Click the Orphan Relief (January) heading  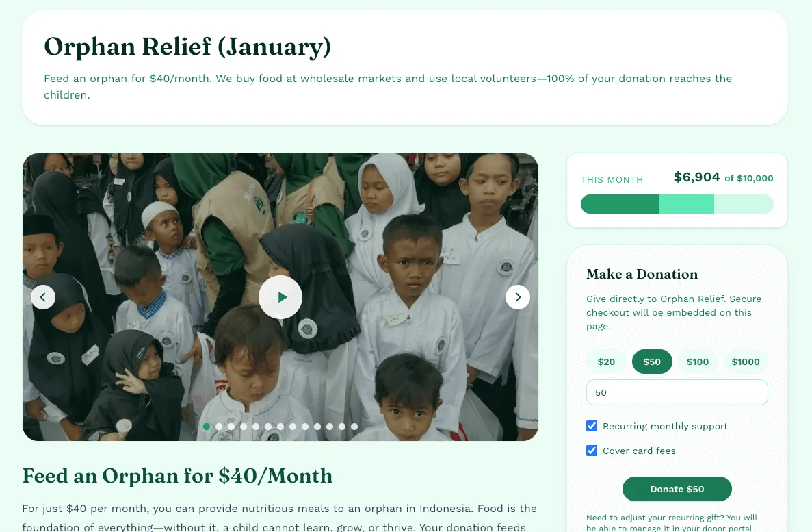[187, 47]
